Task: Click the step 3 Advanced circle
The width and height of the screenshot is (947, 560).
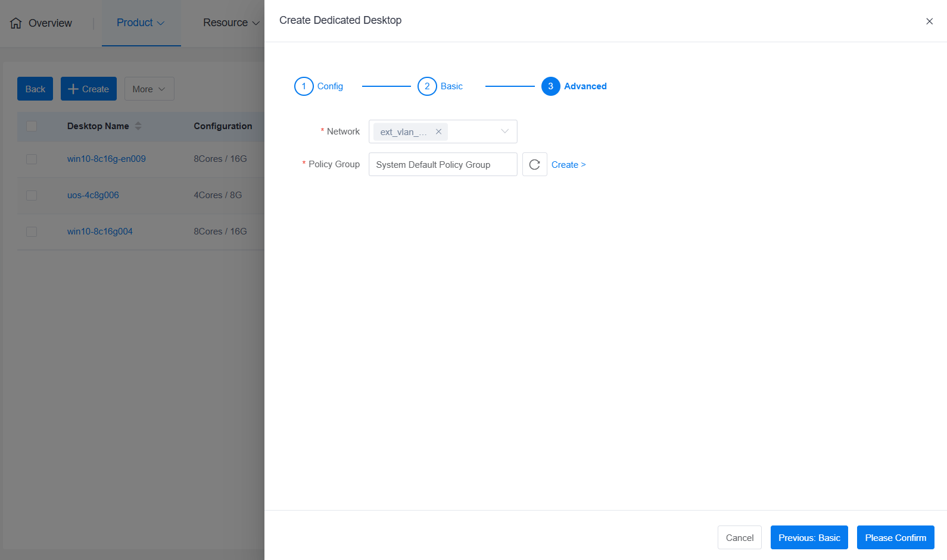Action: coord(550,86)
